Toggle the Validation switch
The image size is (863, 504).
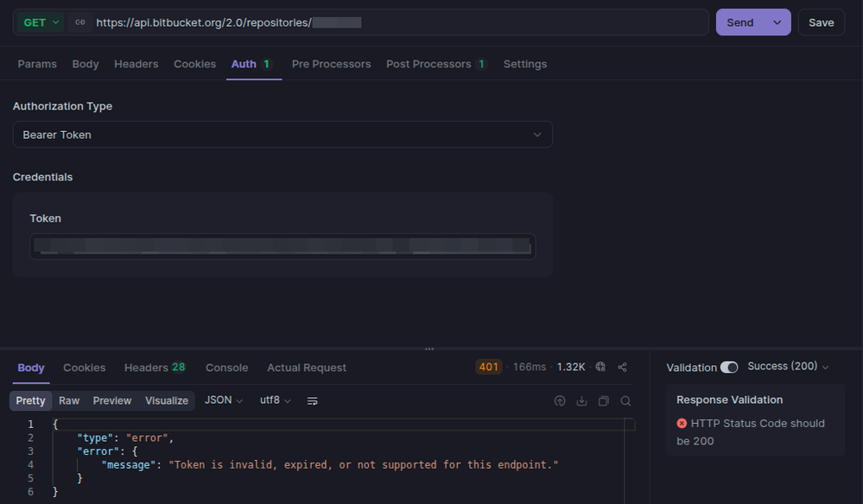click(729, 367)
